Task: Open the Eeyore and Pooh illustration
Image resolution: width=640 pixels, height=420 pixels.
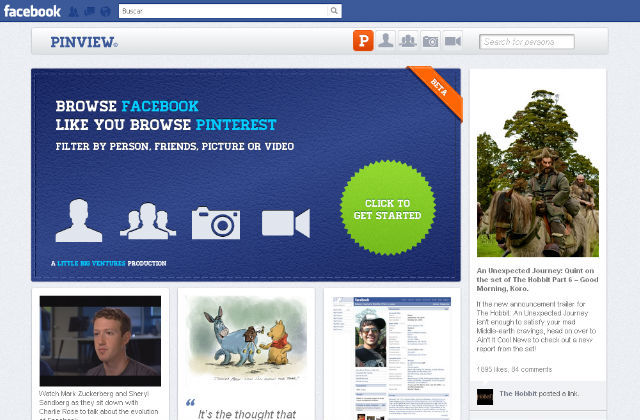Action: pyautogui.click(x=246, y=338)
